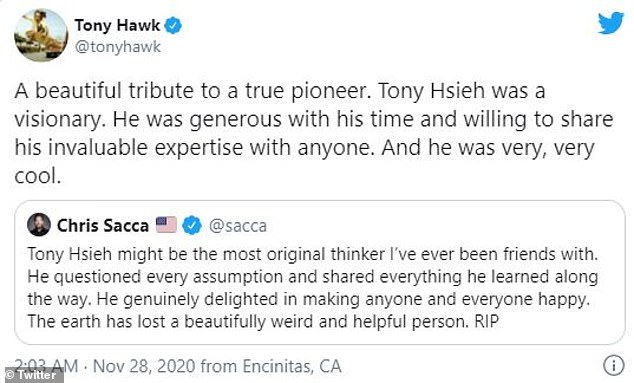Open Chris Sacca's avatar in quoted tweet
The height and width of the screenshot is (383, 634).
[39, 225]
